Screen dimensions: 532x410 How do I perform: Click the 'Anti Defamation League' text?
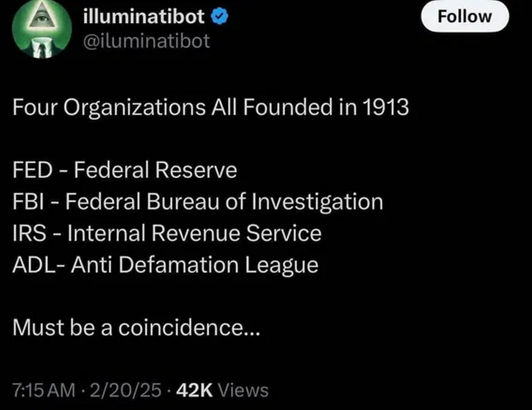pyautogui.click(x=195, y=265)
